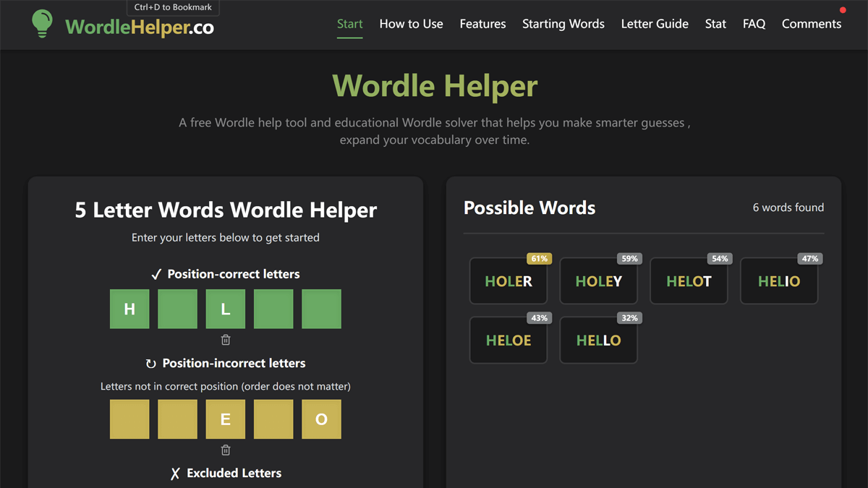
Task: Clear position-correct letters using the trash icon
Action: [225, 340]
